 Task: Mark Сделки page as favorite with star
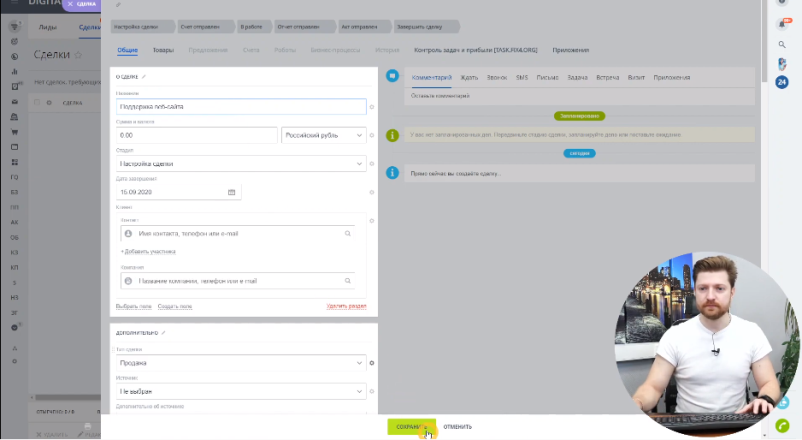click(x=78, y=55)
